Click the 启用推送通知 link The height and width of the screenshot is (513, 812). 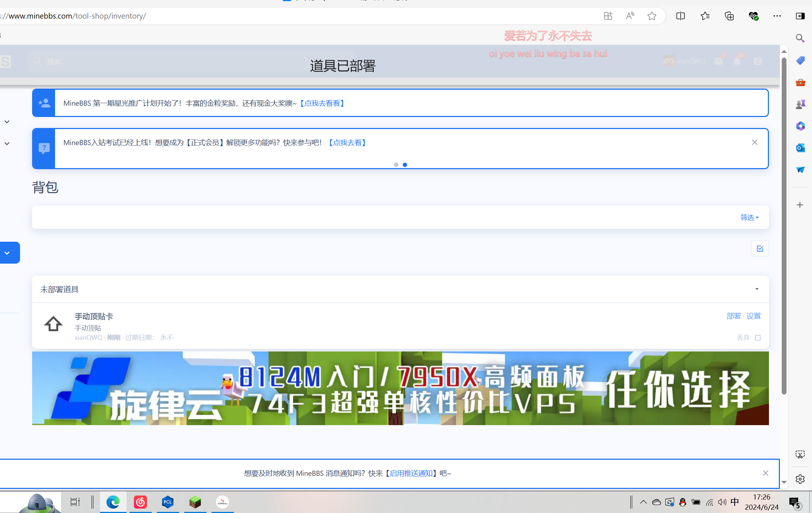pyautogui.click(x=411, y=473)
